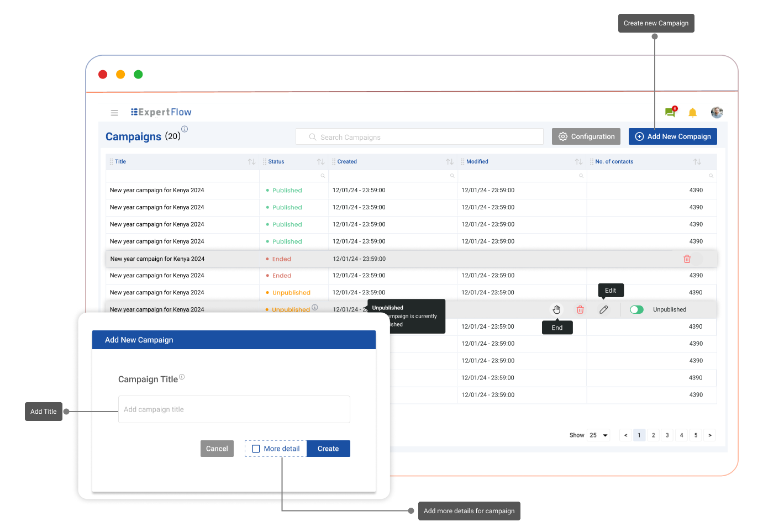Go to page 3

[667, 435]
